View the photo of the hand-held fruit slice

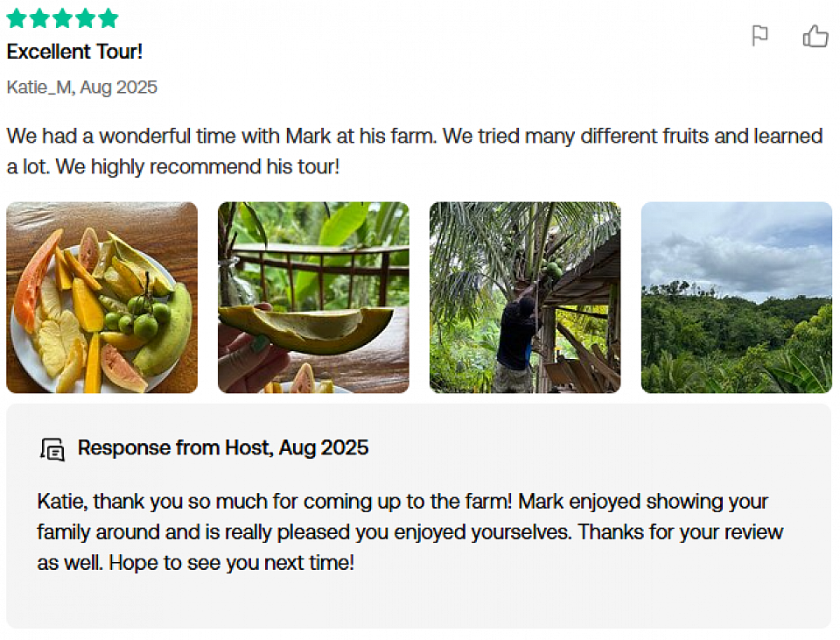tap(313, 298)
